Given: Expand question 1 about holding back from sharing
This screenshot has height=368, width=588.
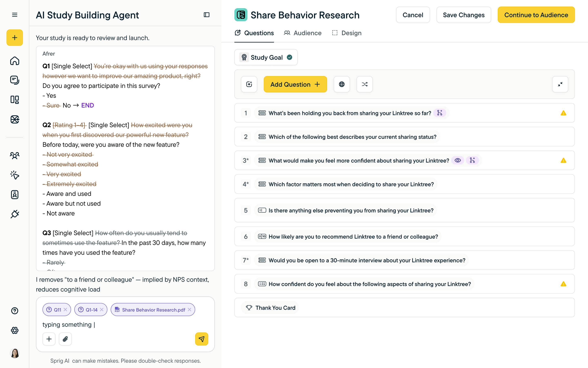Looking at the screenshot, I should pyautogui.click(x=404, y=113).
